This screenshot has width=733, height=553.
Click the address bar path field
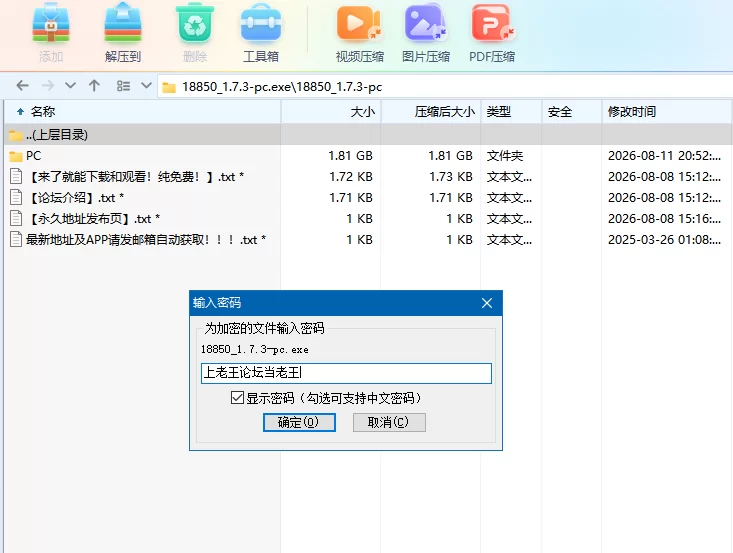click(445, 86)
